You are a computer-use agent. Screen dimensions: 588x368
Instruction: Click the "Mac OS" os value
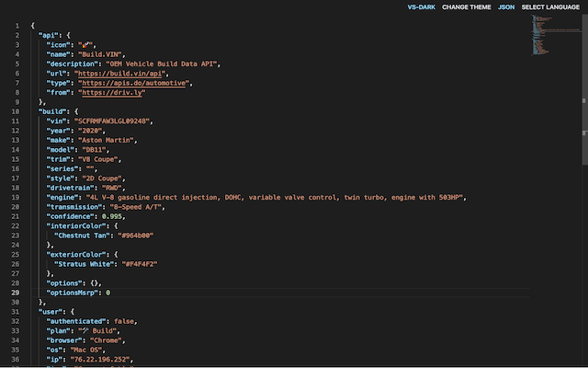point(85,350)
